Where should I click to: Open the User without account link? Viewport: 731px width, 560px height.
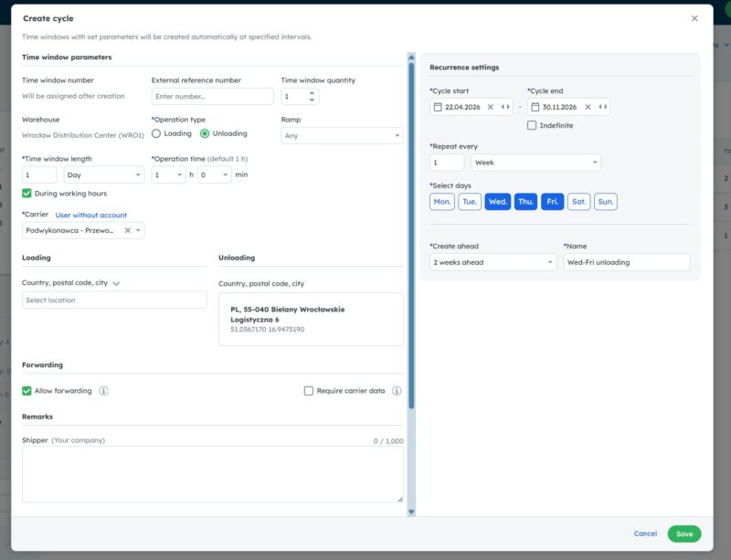(90, 215)
